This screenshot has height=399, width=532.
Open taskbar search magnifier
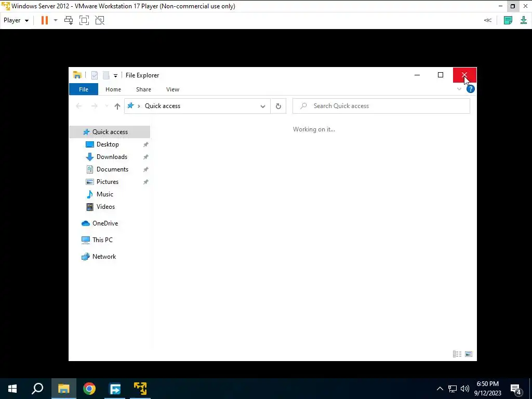pyautogui.click(x=37, y=389)
